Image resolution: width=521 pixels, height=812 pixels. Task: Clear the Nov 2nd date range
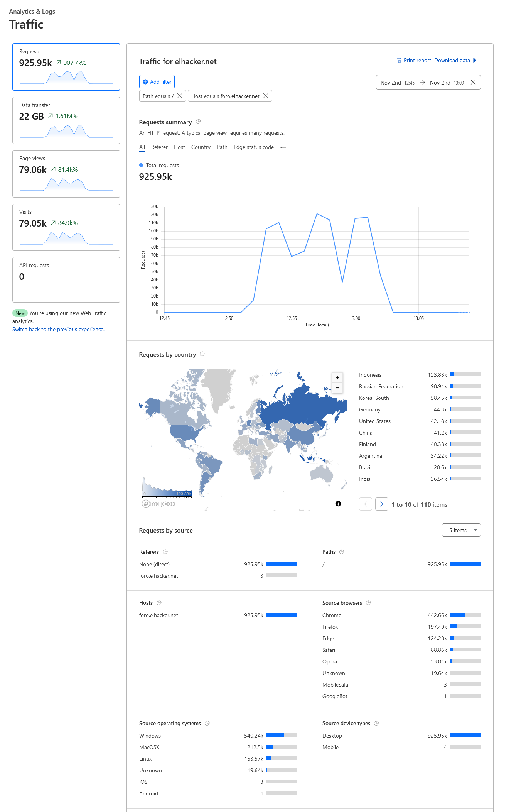(473, 82)
